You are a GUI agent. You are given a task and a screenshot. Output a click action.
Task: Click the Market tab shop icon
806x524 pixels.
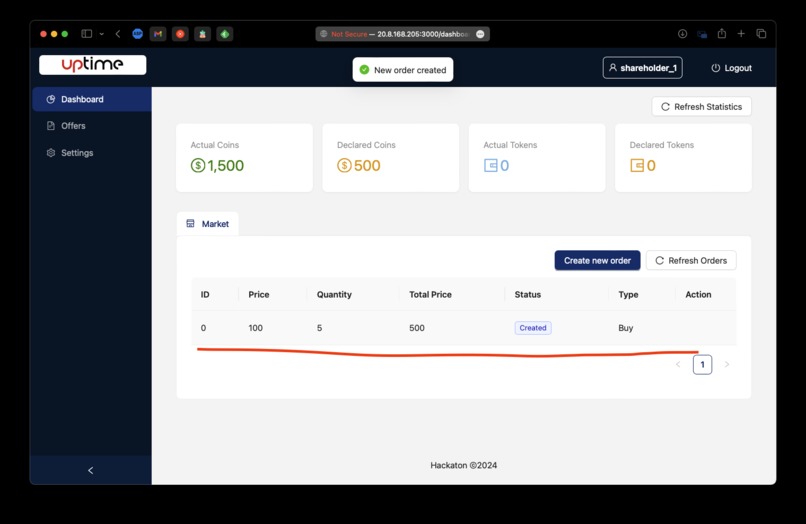pos(190,224)
